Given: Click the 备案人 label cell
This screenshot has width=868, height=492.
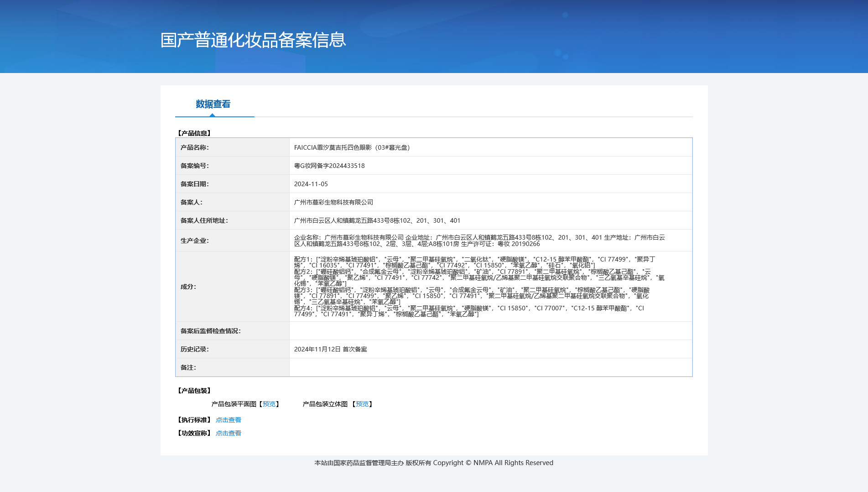Looking at the screenshot, I should [x=233, y=202].
